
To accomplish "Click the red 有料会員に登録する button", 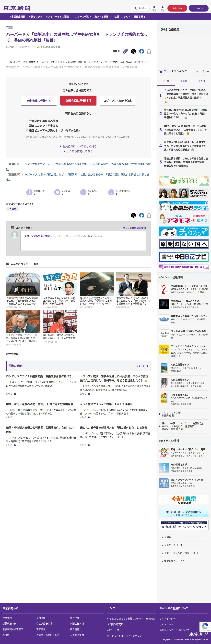I will 78,100.
